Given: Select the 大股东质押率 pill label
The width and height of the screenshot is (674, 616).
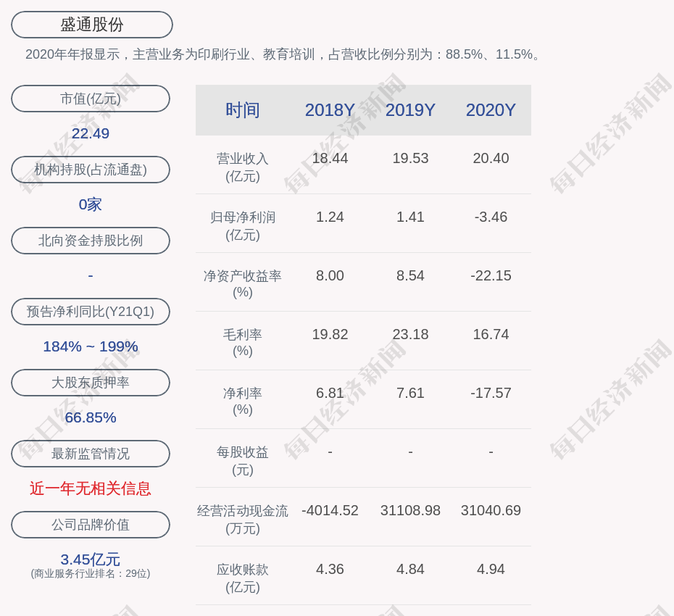Looking at the screenshot, I should 91,383.
